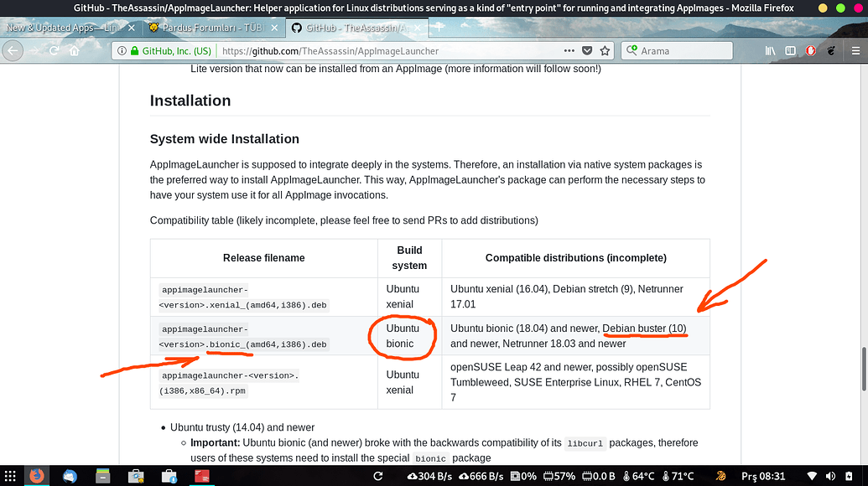Click the Firefox back button

12,50
